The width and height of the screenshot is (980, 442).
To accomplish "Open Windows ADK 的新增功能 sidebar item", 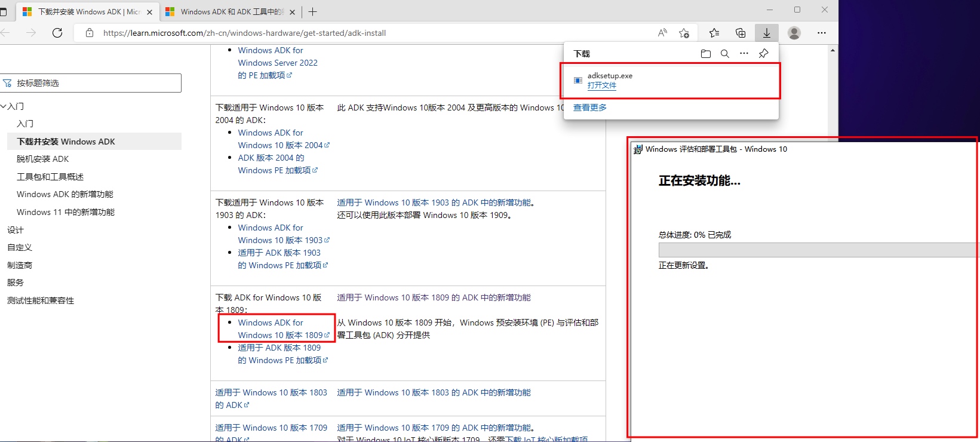I will coord(65,194).
